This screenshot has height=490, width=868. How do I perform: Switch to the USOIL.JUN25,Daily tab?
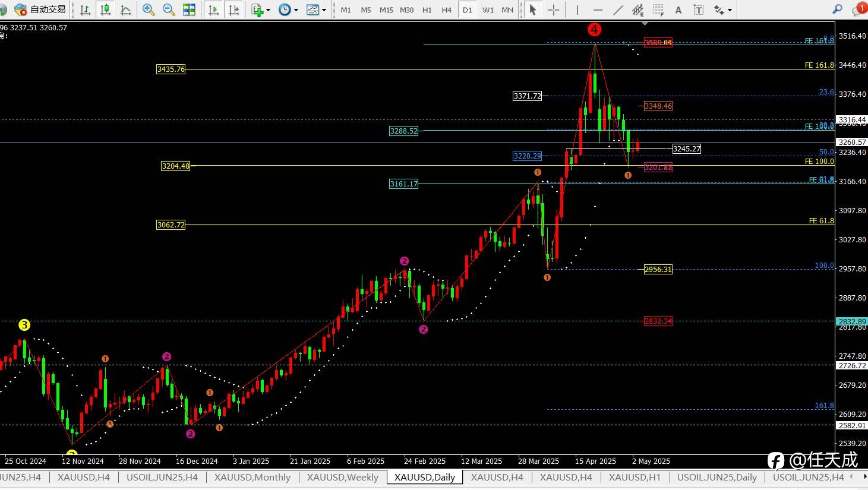[717, 477]
